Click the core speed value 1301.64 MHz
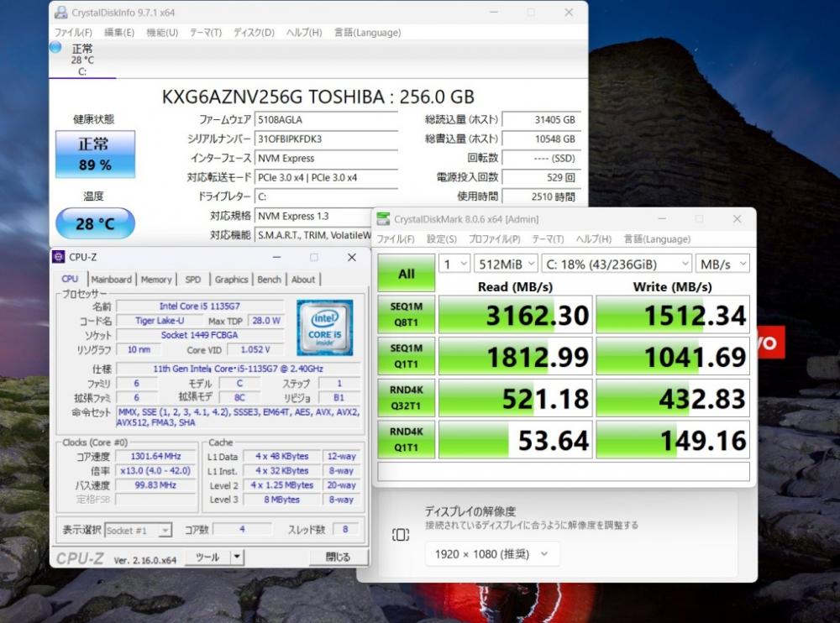The image size is (840, 623). click(x=156, y=456)
